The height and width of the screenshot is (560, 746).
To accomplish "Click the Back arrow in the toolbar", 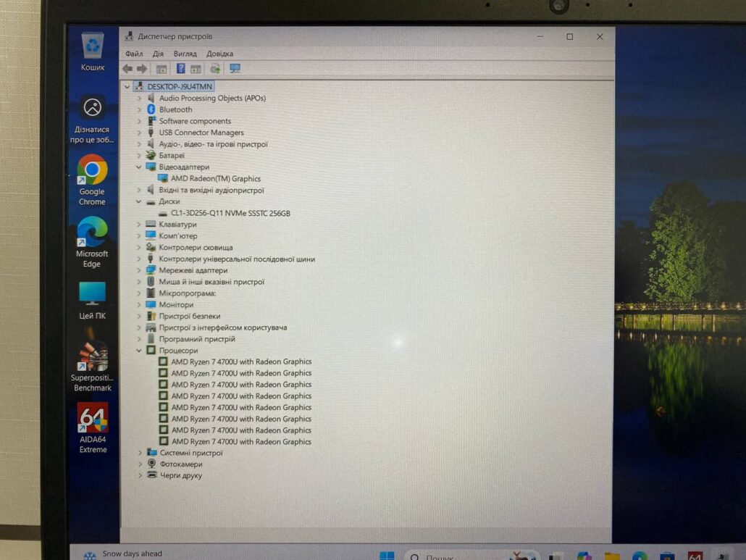I will click(x=127, y=69).
